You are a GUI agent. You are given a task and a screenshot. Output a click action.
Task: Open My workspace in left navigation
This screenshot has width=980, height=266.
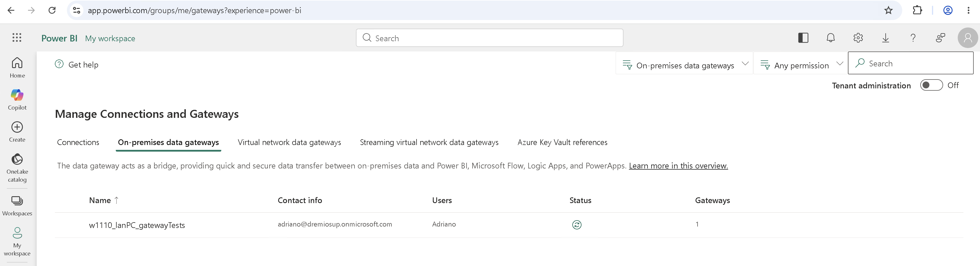(x=17, y=242)
